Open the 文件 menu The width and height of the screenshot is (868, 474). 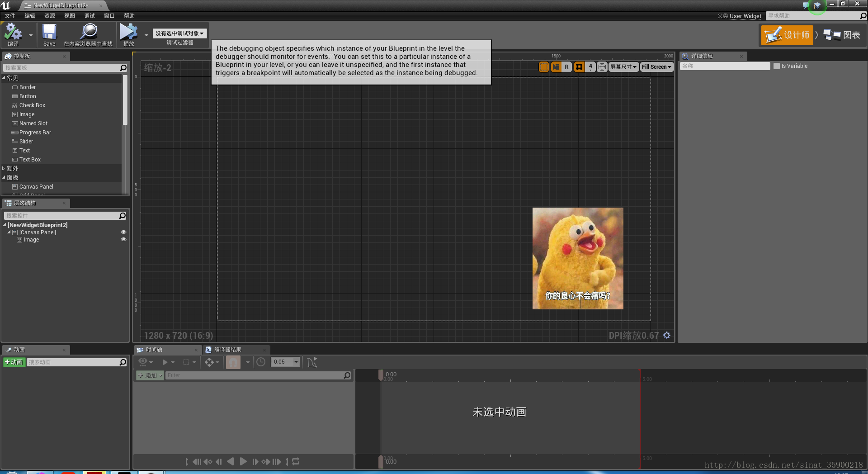[x=10, y=16]
